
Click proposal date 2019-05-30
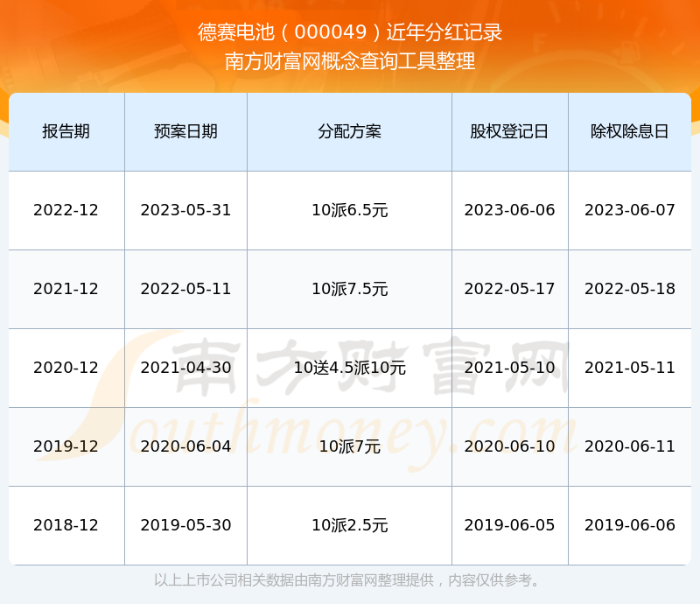pyautogui.click(x=185, y=525)
